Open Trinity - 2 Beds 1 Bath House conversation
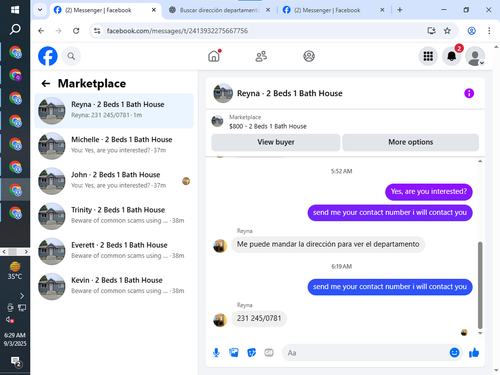The height and width of the screenshot is (375, 500). click(x=114, y=216)
